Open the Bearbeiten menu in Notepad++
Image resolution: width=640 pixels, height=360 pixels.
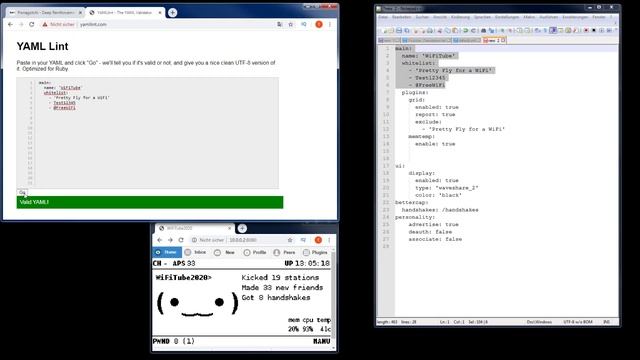(402, 17)
